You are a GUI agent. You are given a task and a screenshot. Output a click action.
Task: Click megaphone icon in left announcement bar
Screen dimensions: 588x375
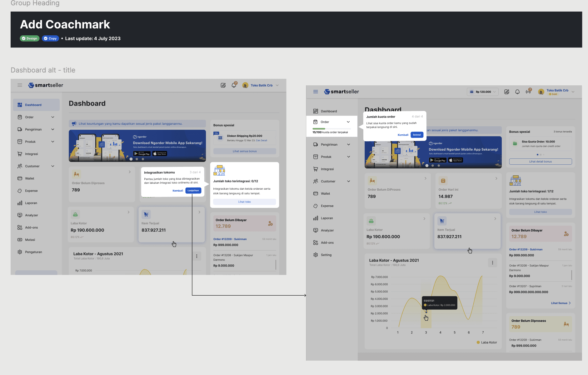tap(74, 123)
